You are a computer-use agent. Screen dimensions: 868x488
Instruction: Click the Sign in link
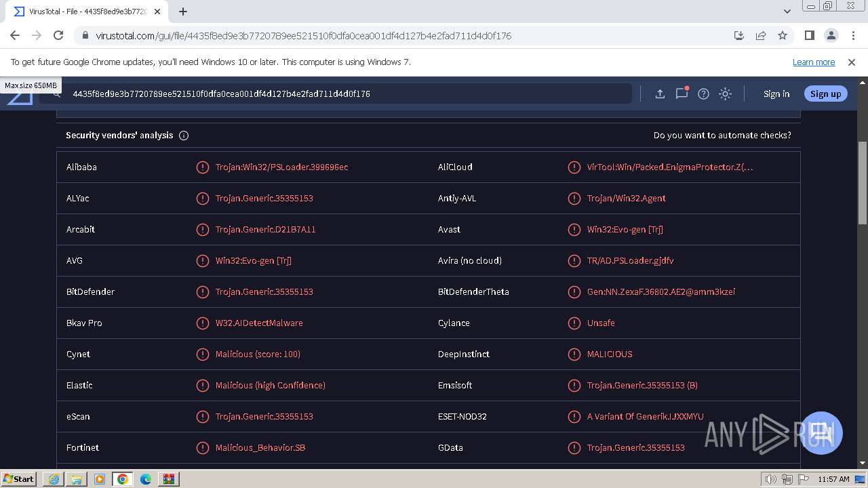(x=776, y=94)
